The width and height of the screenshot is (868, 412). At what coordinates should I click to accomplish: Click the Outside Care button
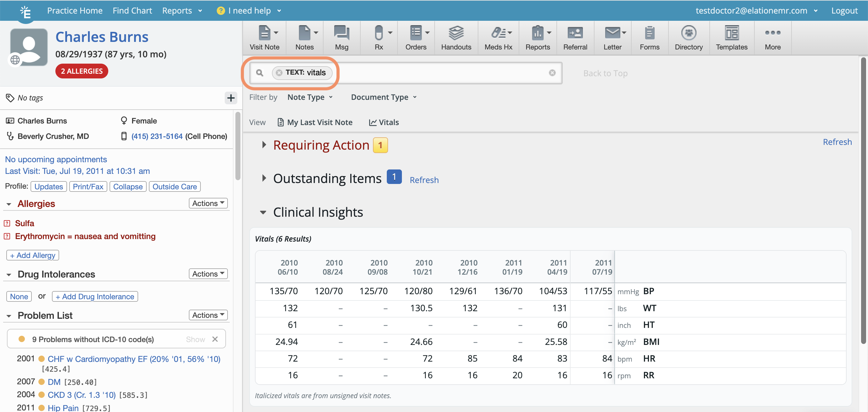[175, 186]
